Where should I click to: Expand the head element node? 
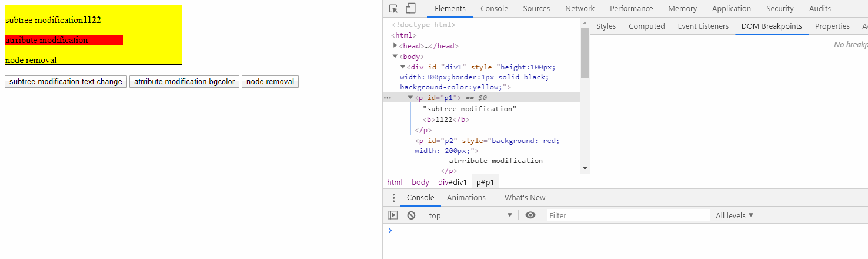point(395,46)
